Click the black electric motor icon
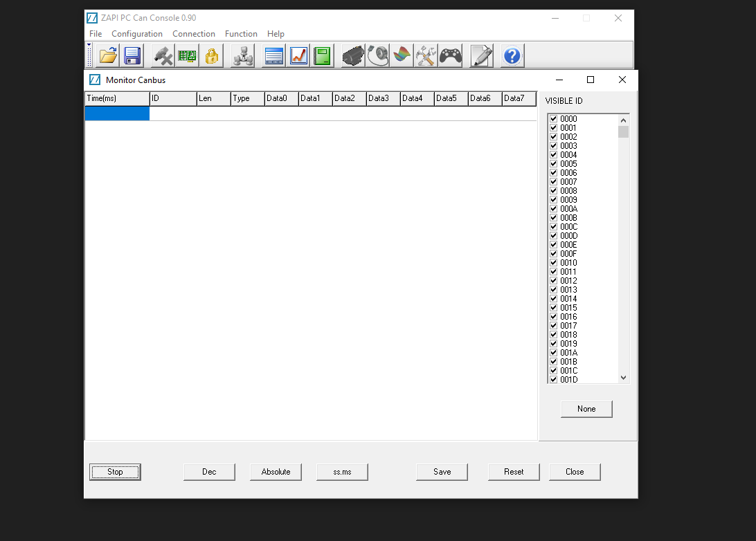Screen dimensions: 756x541 click(x=353, y=56)
